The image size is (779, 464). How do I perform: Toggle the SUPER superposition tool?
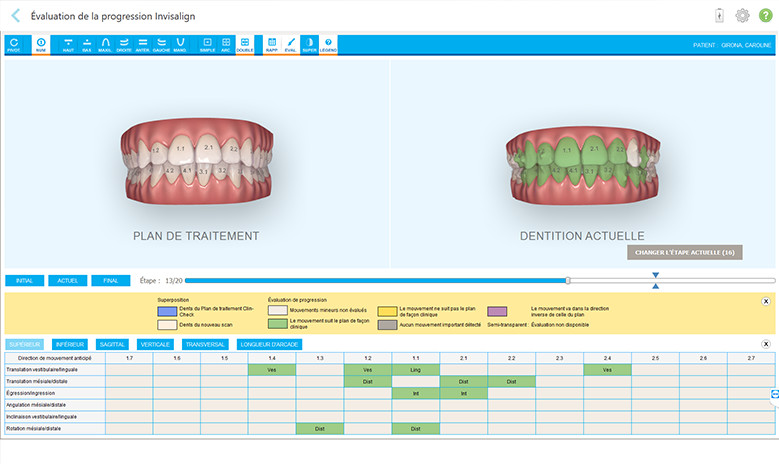pyautogui.click(x=310, y=45)
